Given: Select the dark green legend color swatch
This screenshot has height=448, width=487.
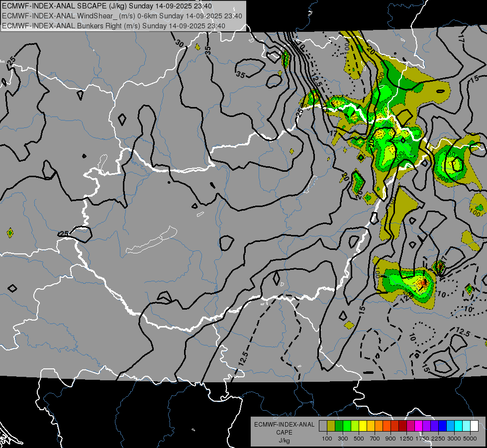Looking at the screenshot, I should [339, 426].
